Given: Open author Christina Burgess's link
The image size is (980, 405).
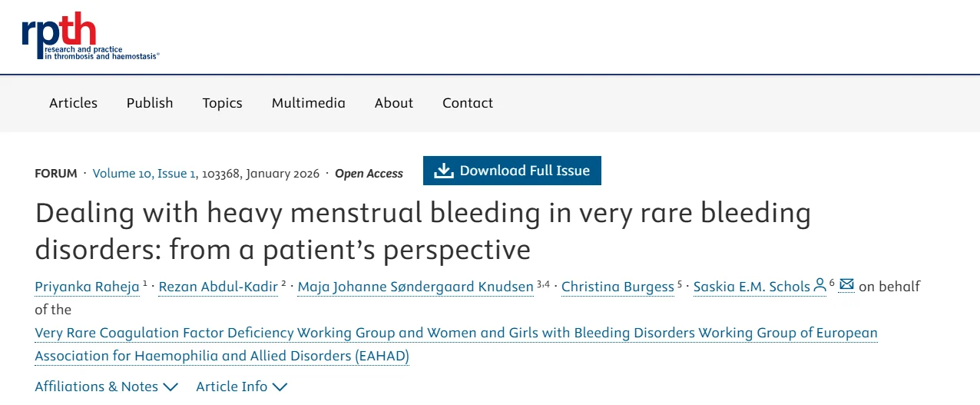Looking at the screenshot, I should pos(617,287).
